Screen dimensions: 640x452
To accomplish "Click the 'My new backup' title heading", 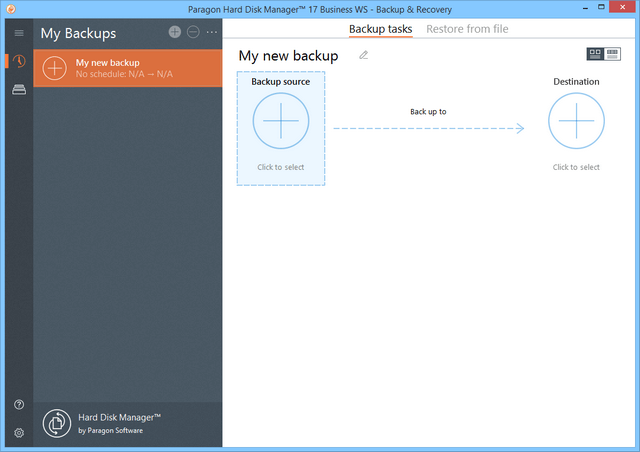I will click(288, 56).
